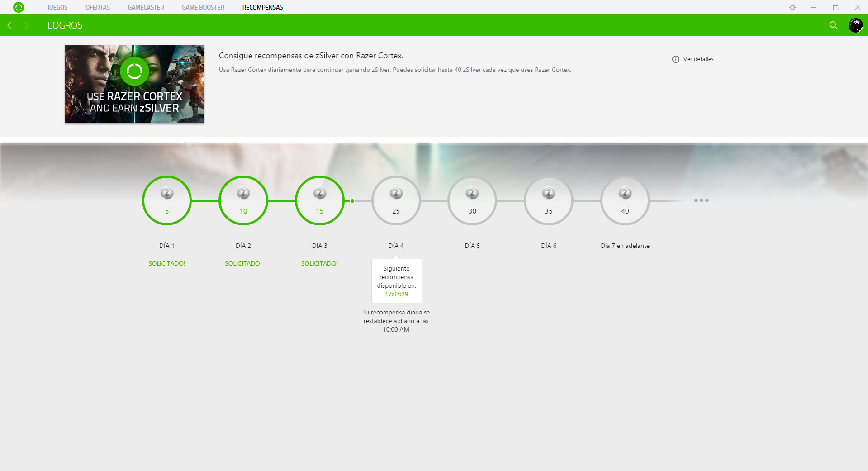This screenshot has width=868, height=471.
Task: Select the 5 zSilver Day 1 reward circle
Action: click(x=167, y=200)
